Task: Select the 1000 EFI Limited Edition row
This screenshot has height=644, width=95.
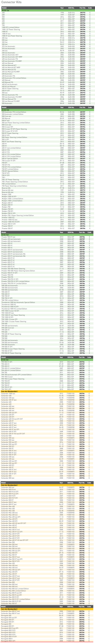Action: 47,28
